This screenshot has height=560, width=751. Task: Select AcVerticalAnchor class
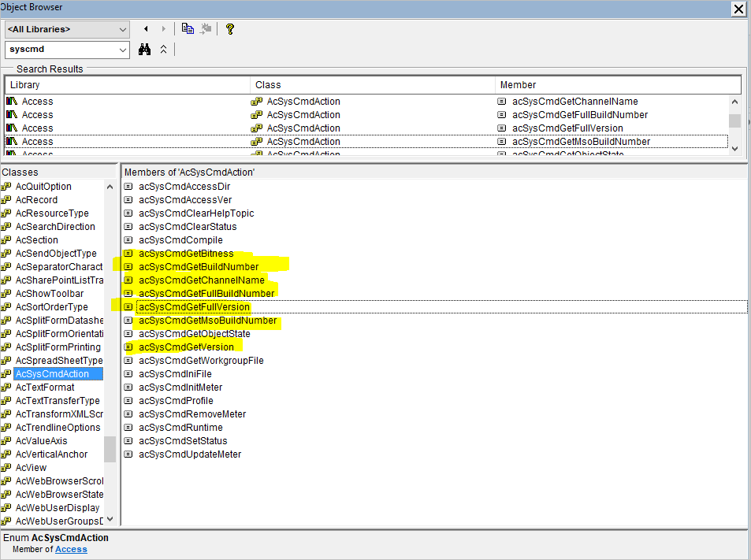click(51, 454)
